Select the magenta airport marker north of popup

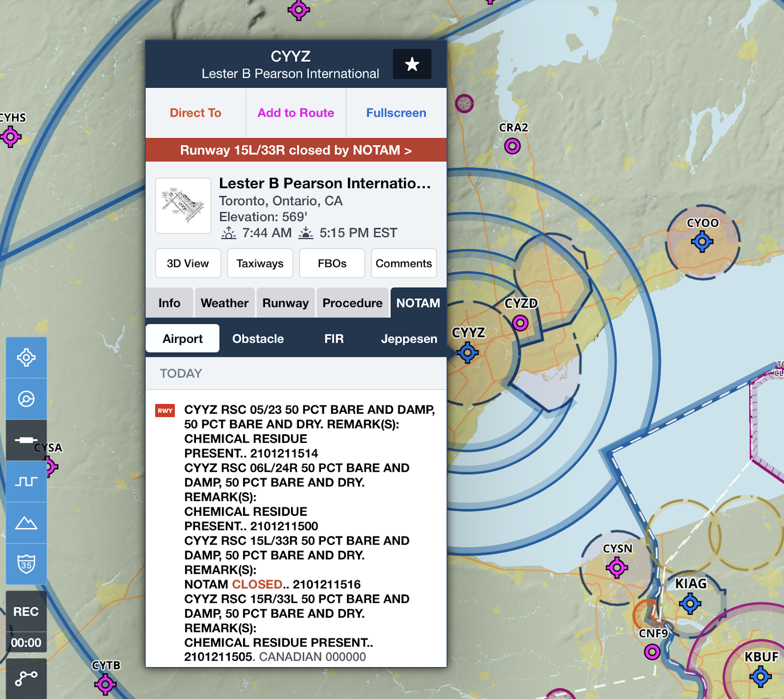click(298, 9)
